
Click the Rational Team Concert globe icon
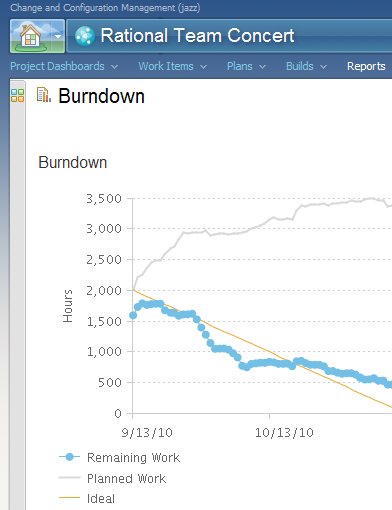point(84,36)
